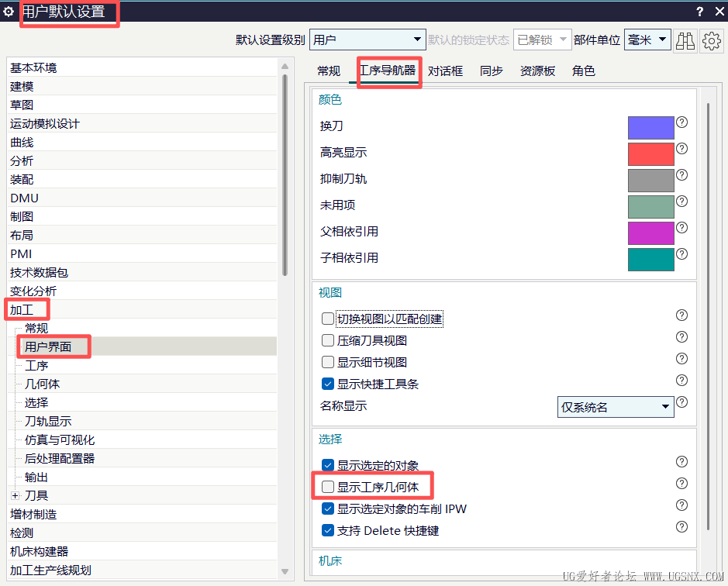Open help icon for 切换视图以匹配创建
This screenshot has height=586, width=728.
(681, 315)
